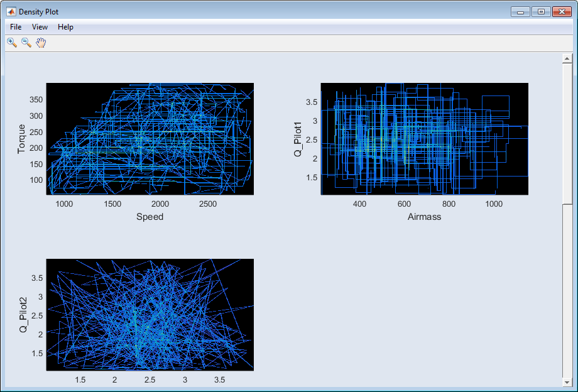578x392 pixels.
Task: Open the View menu
Action: (40, 27)
